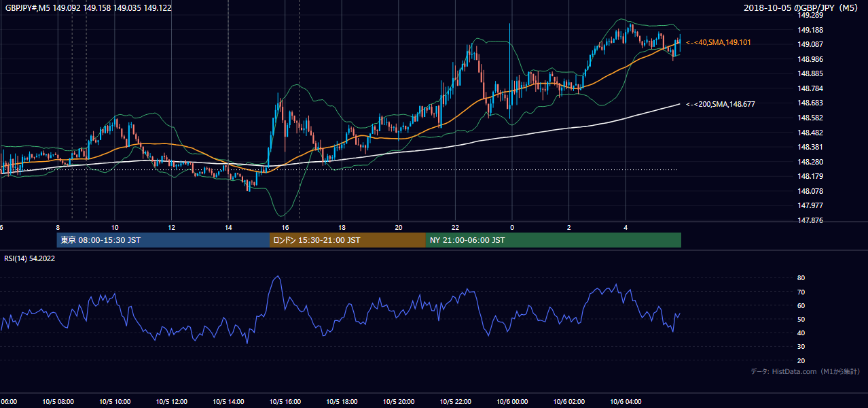Click RSI scale value 60
Image resolution: width=868 pixels, height=408 pixels.
tap(801, 305)
